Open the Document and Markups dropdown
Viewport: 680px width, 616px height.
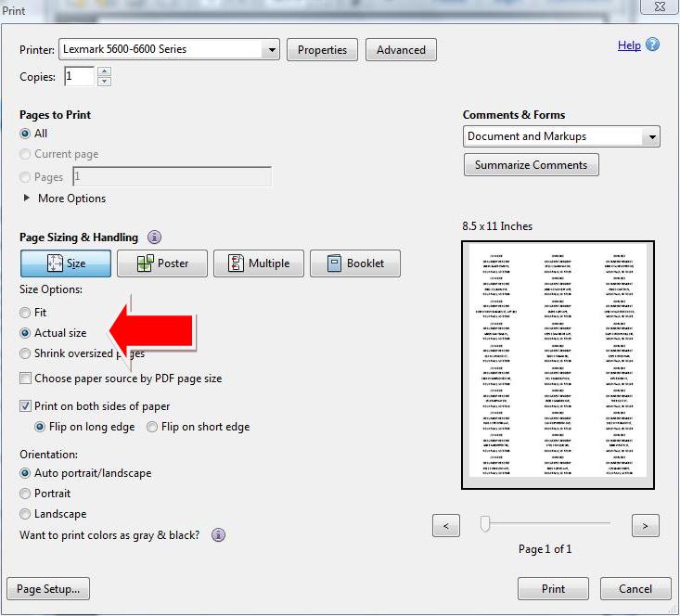652,136
